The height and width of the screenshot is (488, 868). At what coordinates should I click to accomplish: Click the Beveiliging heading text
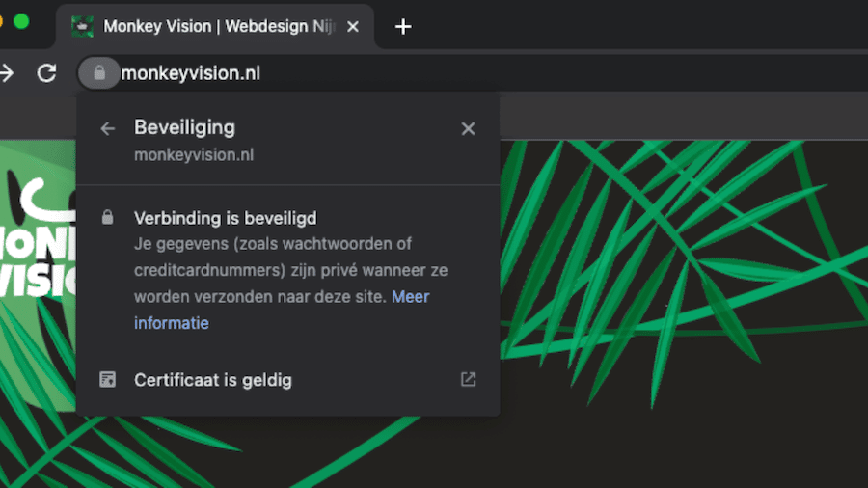(x=184, y=128)
